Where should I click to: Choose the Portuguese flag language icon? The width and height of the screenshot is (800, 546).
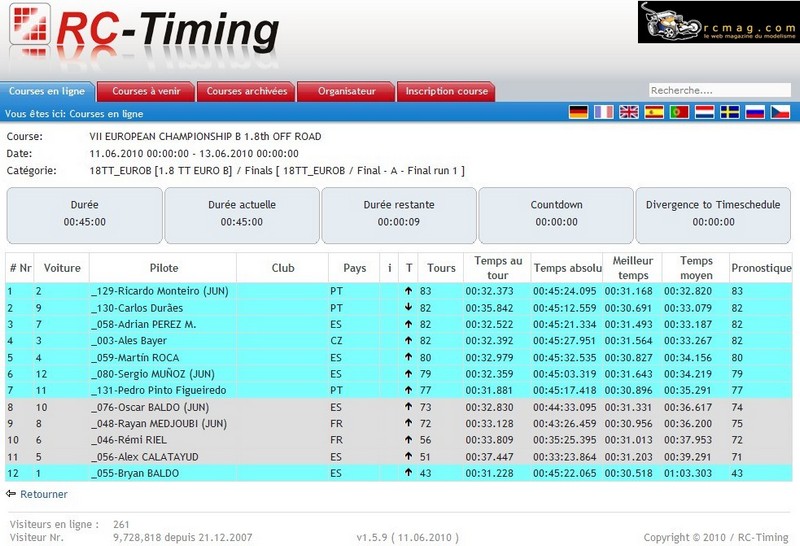pyautogui.click(x=679, y=112)
